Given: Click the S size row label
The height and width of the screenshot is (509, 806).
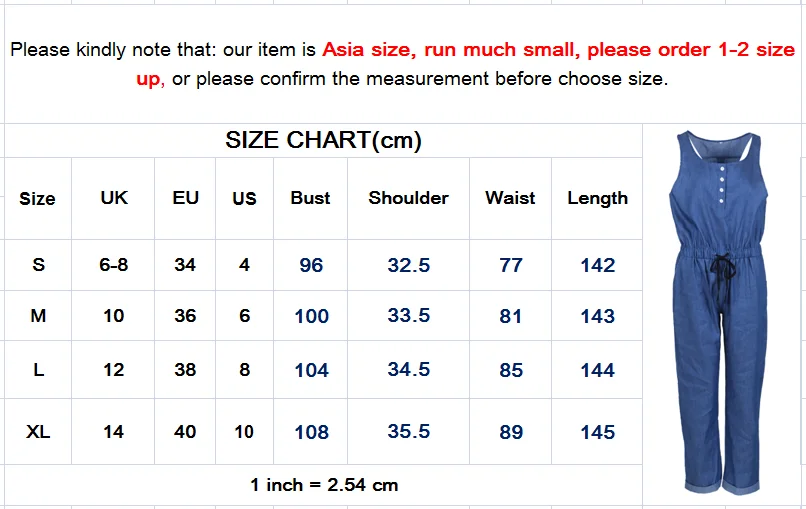Looking at the screenshot, I should coord(39,265).
